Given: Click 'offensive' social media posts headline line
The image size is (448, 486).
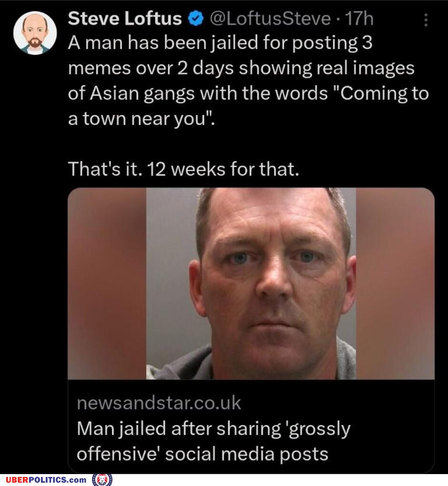Looking at the screenshot, I should tap(202, 454).
